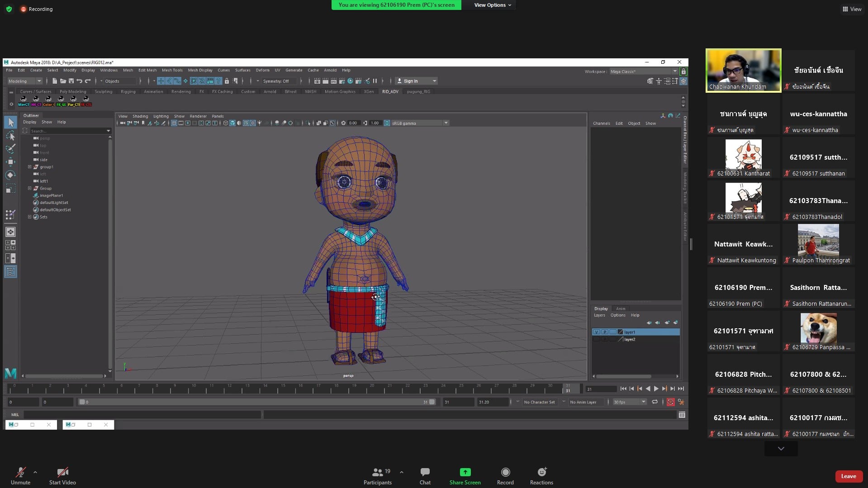Click the Sign In button
The width and height of the screenshot is (868, 488).
[x=410, y=81]
